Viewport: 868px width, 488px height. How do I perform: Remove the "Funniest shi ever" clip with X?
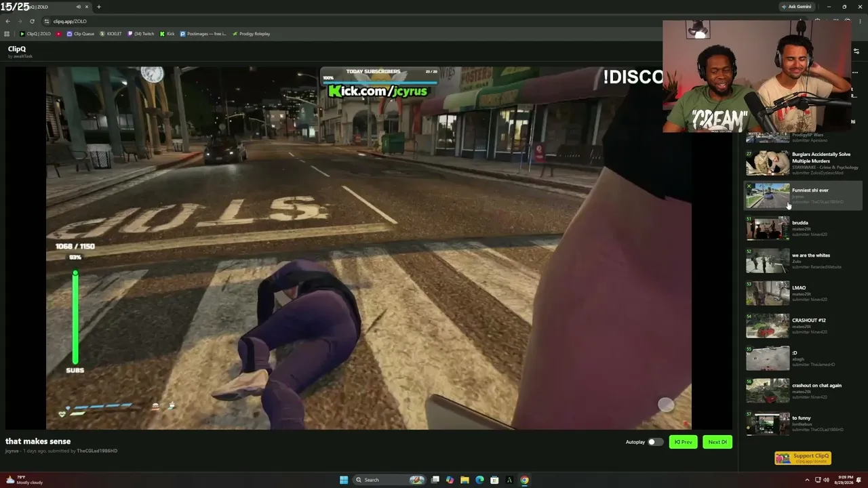click(x=749, y=186)
